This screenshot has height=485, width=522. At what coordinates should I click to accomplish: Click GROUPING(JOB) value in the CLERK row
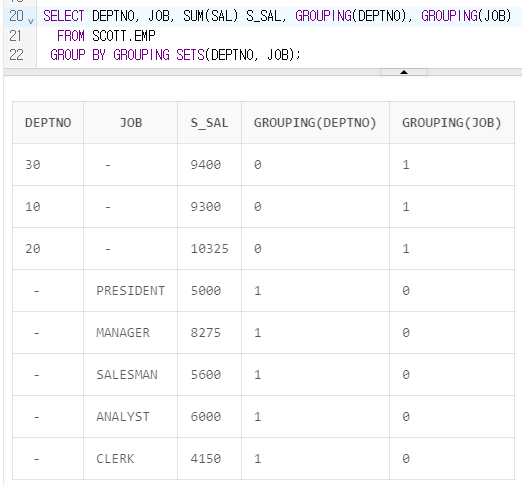point(452,459)
